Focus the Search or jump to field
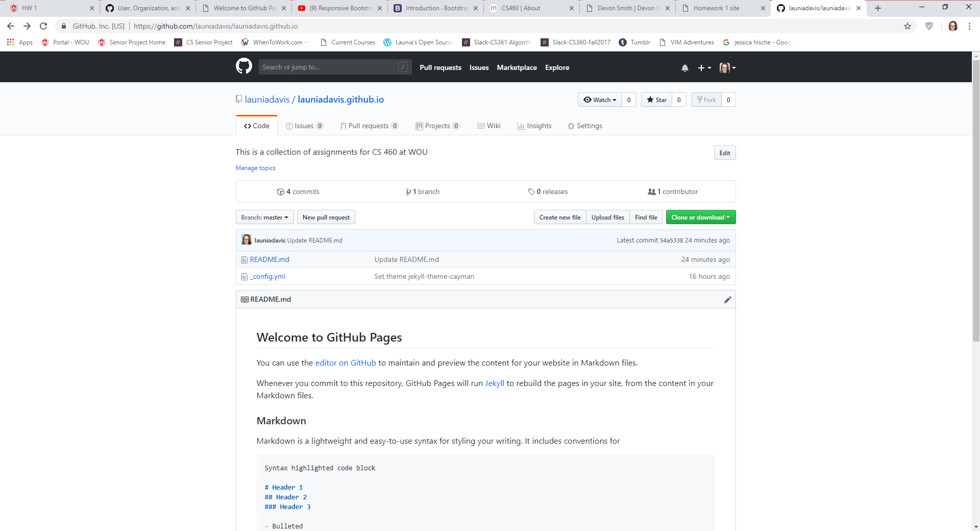Viewport: 980px width, 531px height. click(329, 67)
